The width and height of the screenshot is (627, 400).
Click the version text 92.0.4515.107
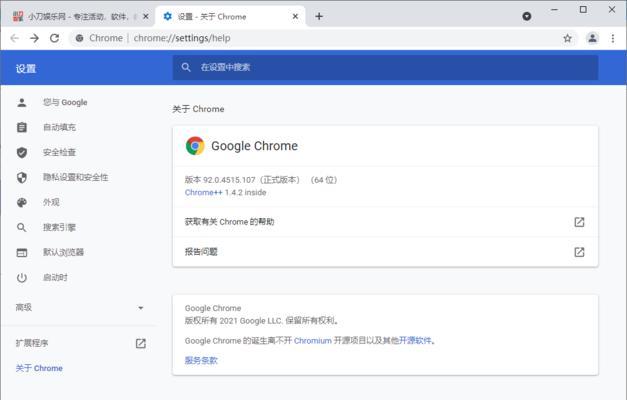tap(229, 180)
